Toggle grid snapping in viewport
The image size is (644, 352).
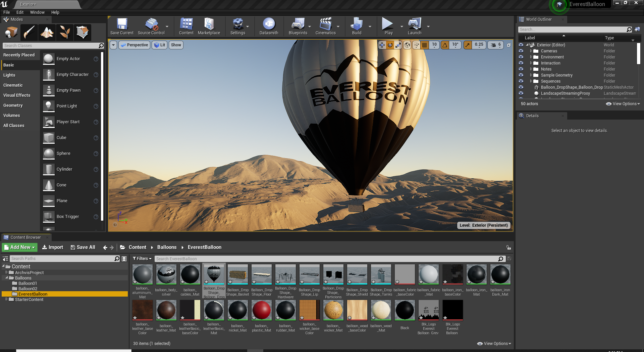(x=424, y=45)
